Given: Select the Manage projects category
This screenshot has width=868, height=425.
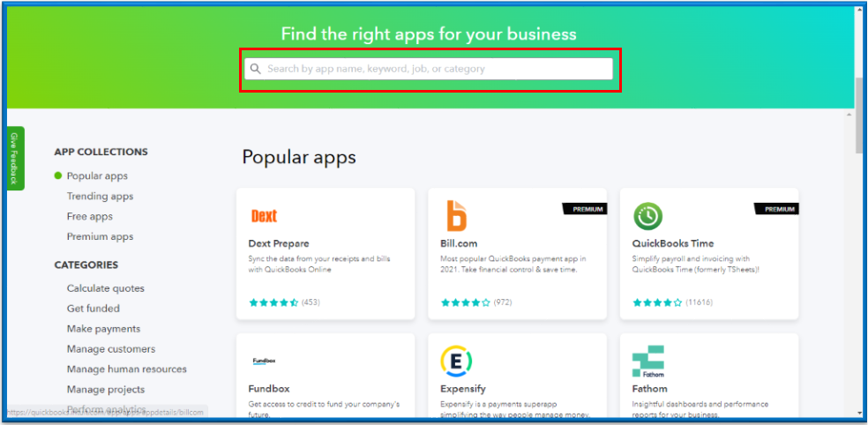Looking at the screenshot, I should point(106,390).
